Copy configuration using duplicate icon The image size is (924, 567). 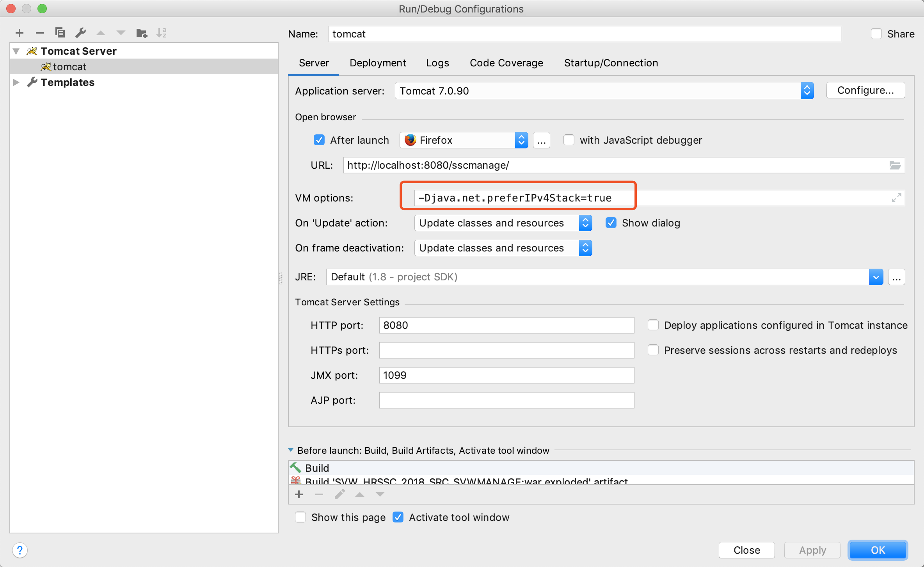[60, 33]
